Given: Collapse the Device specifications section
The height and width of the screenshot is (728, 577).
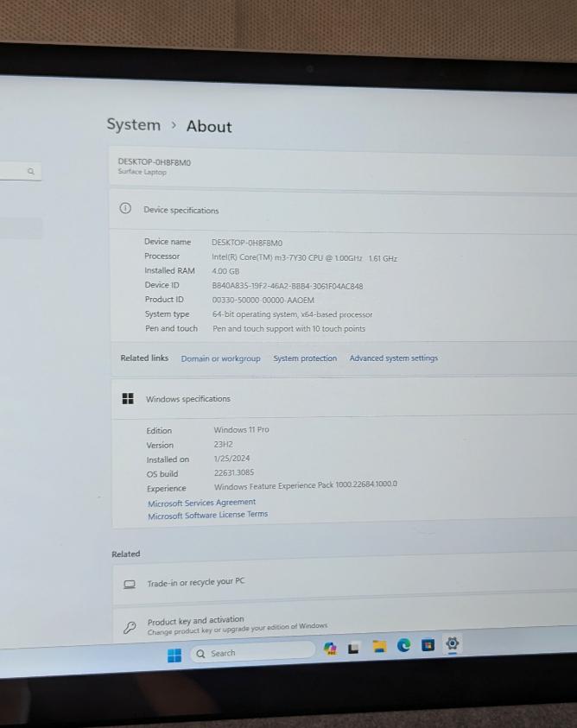Looking at the screenshot, I should pyautogui.click(x=343, y=210).
